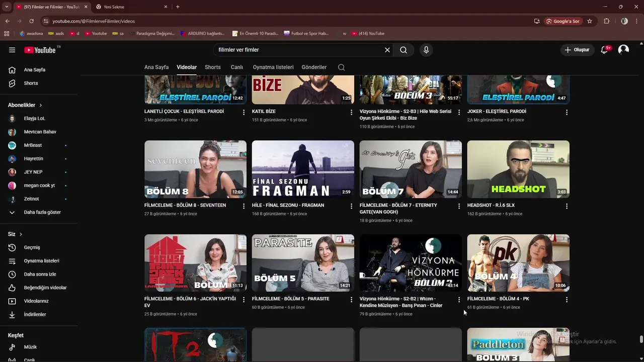Play PARASITE BÖLÜM 5 thumbnail
Image resolution: width=644 pixels, height=362 pixels.
tap(303, 263)
